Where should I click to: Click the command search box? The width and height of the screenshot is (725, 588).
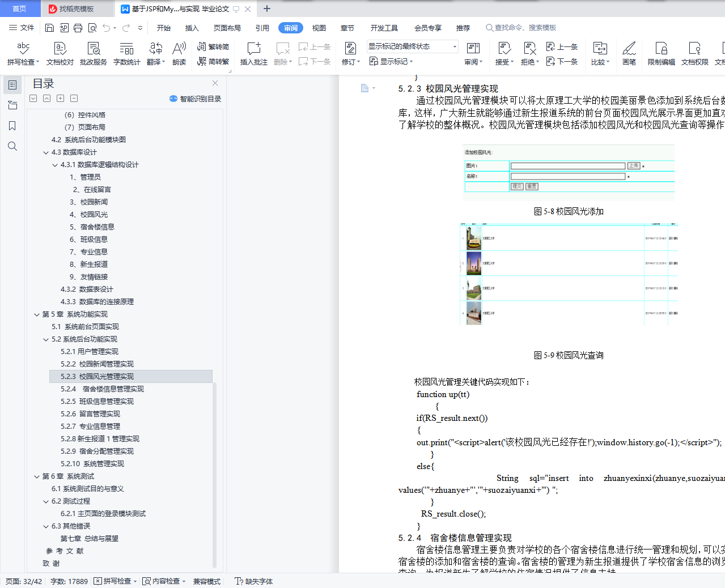[x=522, y=28]
